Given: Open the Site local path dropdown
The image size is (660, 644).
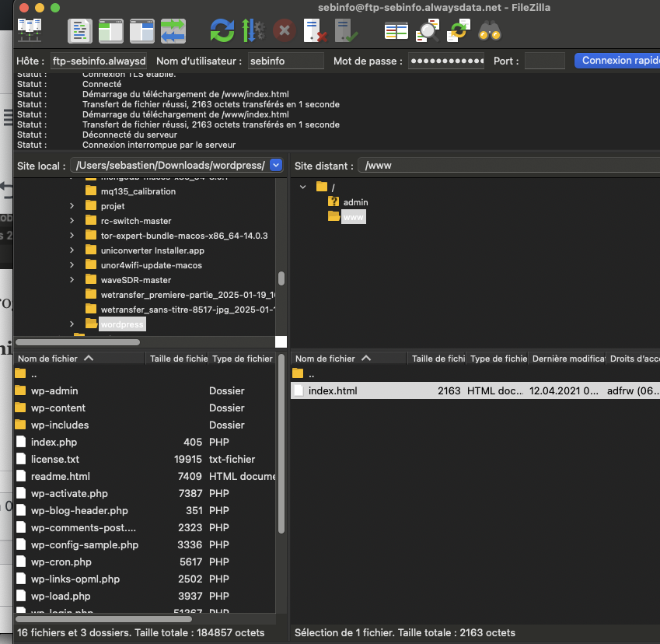Looking at the screenshot, I should (276, 165).
